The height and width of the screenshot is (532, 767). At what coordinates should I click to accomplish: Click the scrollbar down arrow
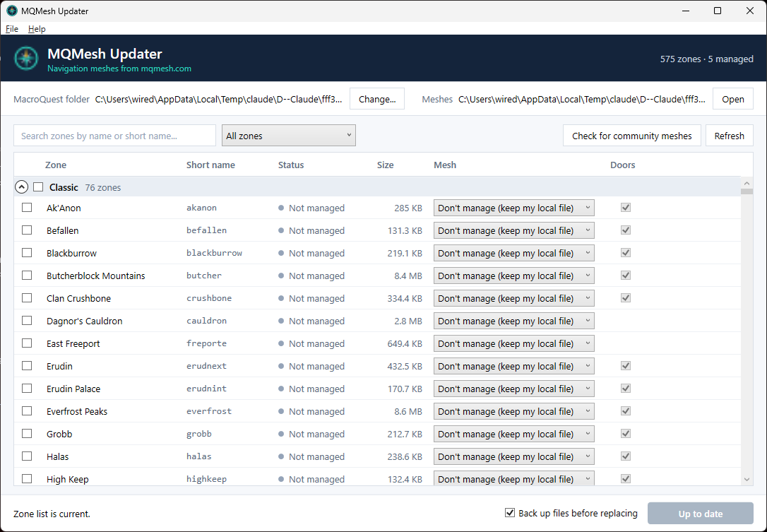point(747,480)
